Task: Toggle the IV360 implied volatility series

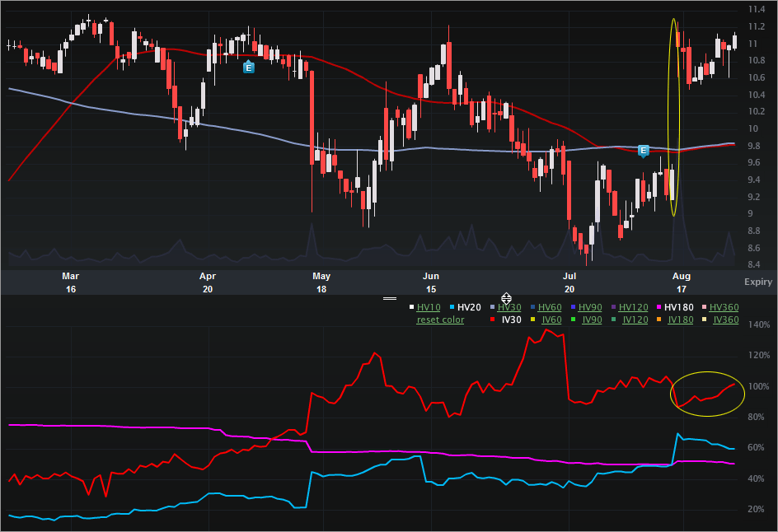Action: point(726,320)
